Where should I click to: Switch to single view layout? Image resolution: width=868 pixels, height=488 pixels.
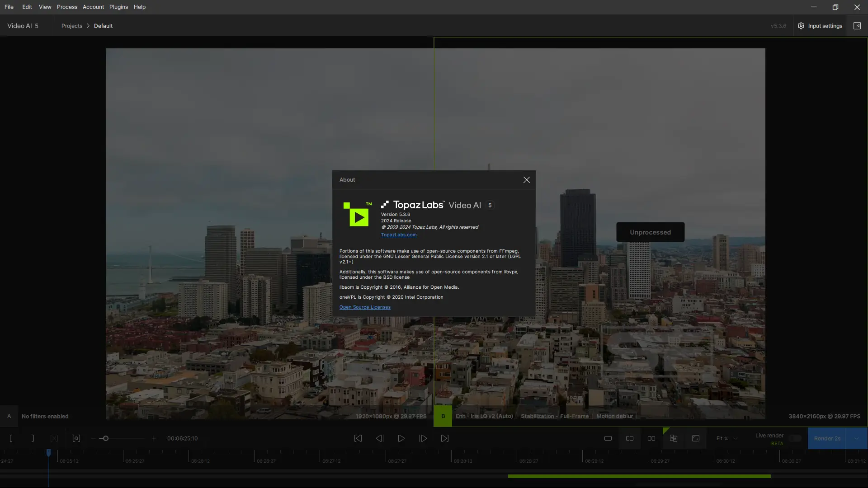[608, 438]
